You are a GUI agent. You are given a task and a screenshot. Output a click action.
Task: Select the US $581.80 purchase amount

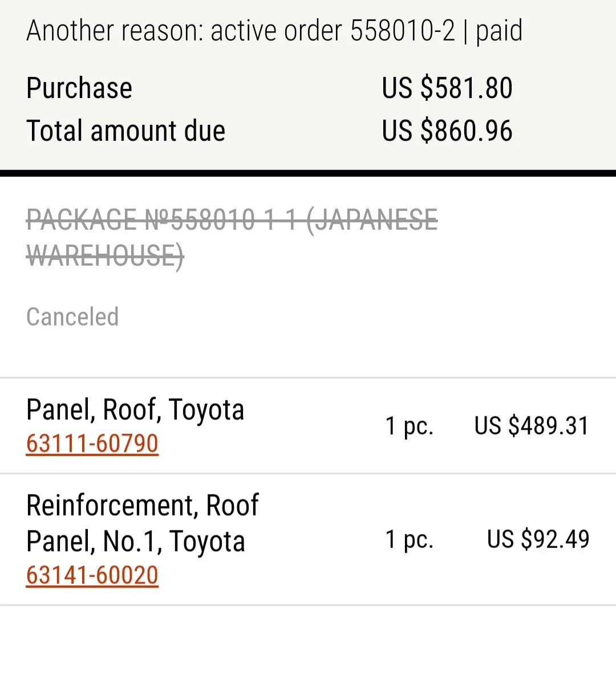tap(447, 88)
